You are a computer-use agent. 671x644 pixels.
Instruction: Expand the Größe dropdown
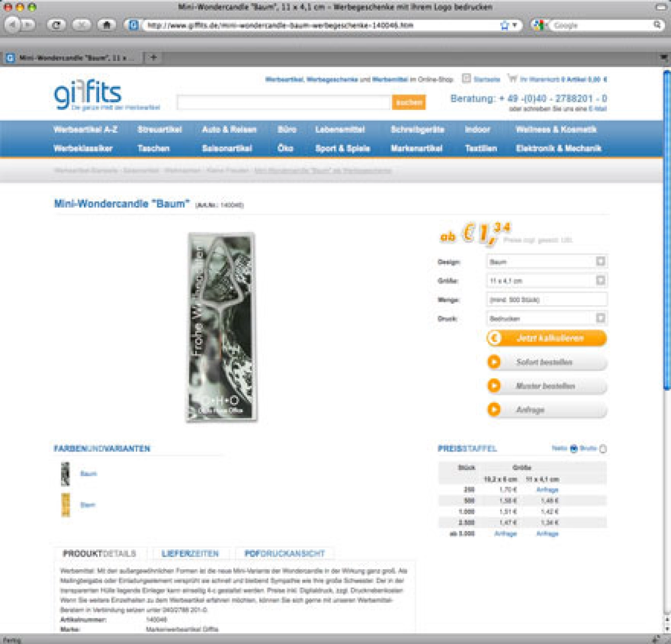(600, 280)
